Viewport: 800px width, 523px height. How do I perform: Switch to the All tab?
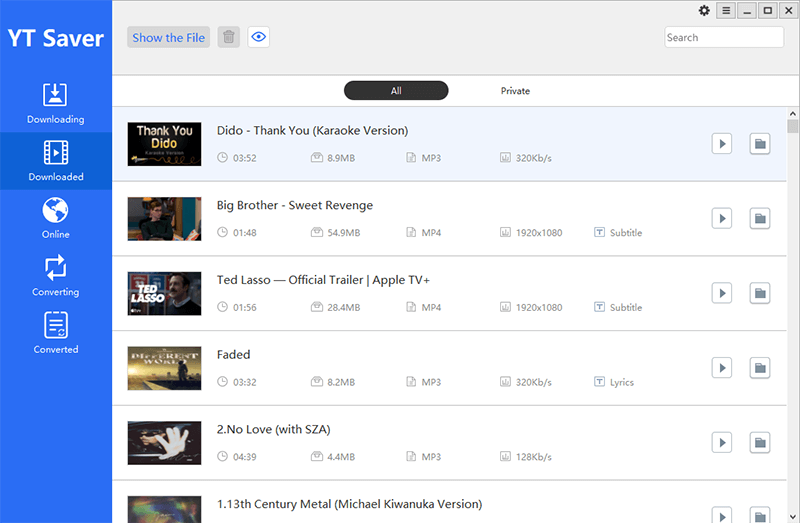(x=396, y=91)
